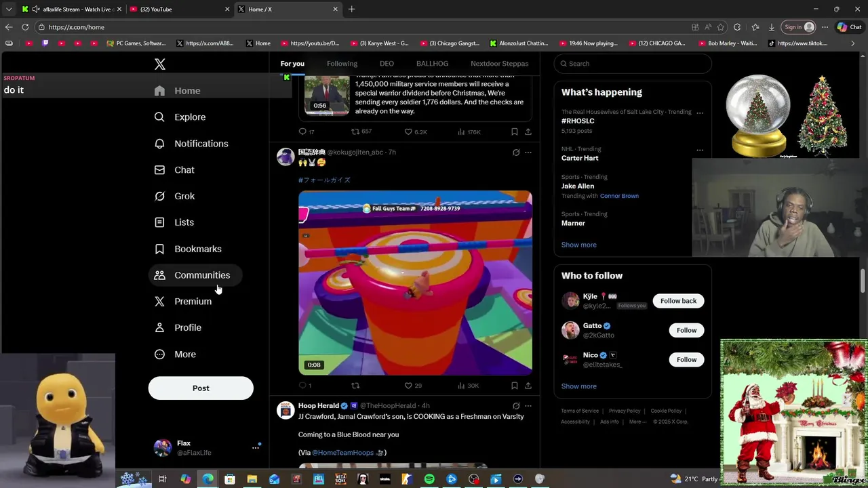This screenshot has width=868, height=488.
Task: Switch to the Nextdoor Steppas tab
Action: [x=499, y=64]
